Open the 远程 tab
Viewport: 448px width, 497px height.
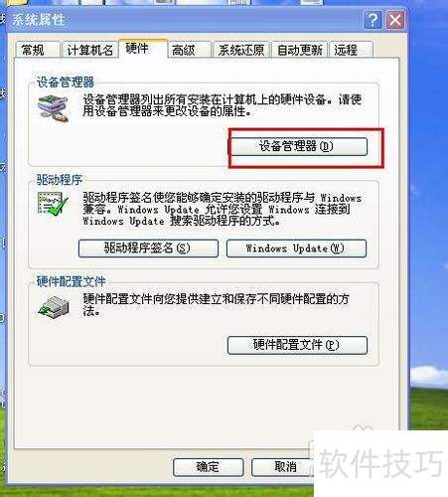click(x=351, y=50)
